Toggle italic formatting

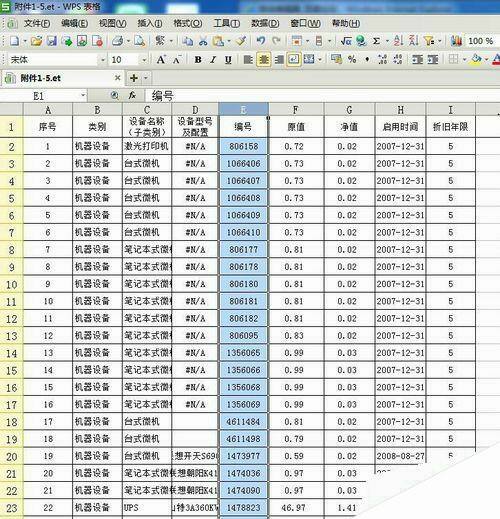pyautogui.click(x=213, y=60)
